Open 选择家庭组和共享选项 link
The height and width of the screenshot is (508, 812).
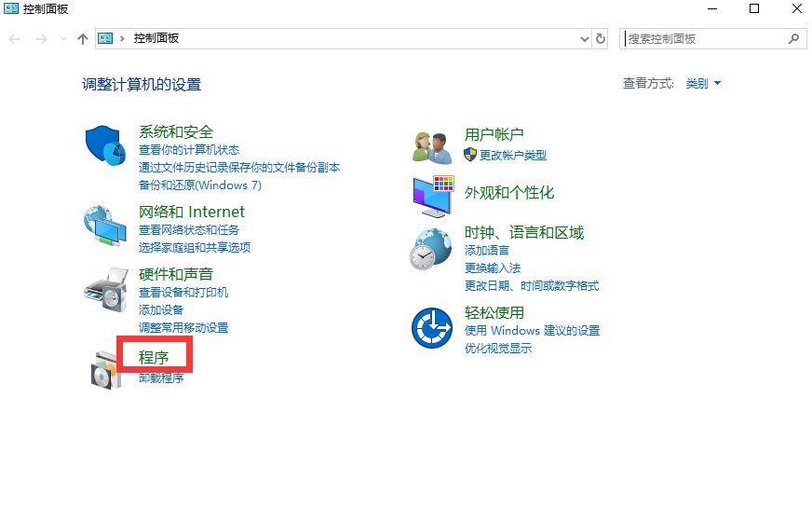pos(195,248)
